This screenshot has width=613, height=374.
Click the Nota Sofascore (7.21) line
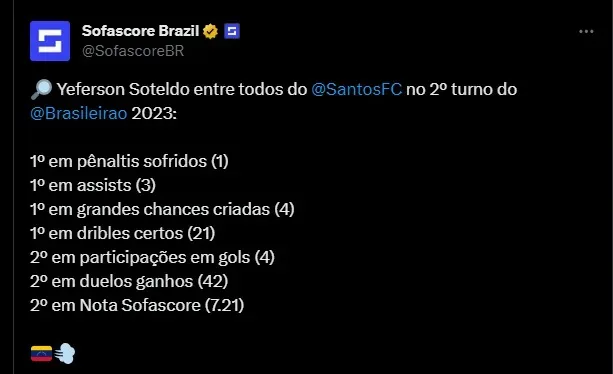137,305
